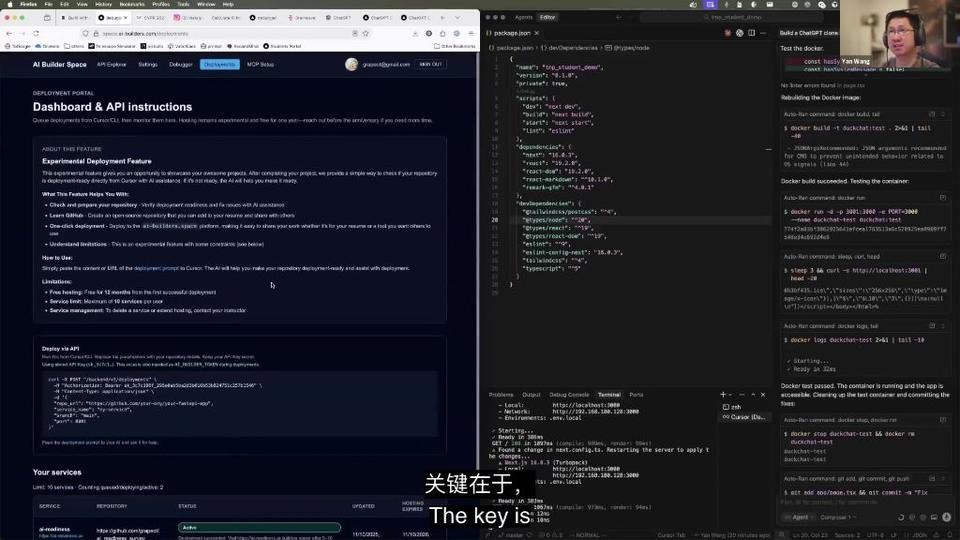
Task: Maximize the terminal panel with caret icon
Action: (753, 395)
